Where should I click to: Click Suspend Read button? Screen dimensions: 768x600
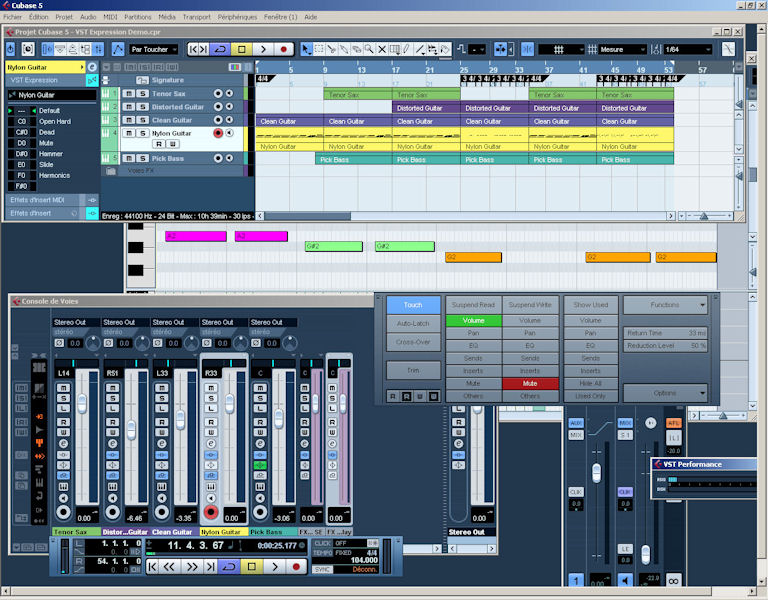click(x=473, y=305)
